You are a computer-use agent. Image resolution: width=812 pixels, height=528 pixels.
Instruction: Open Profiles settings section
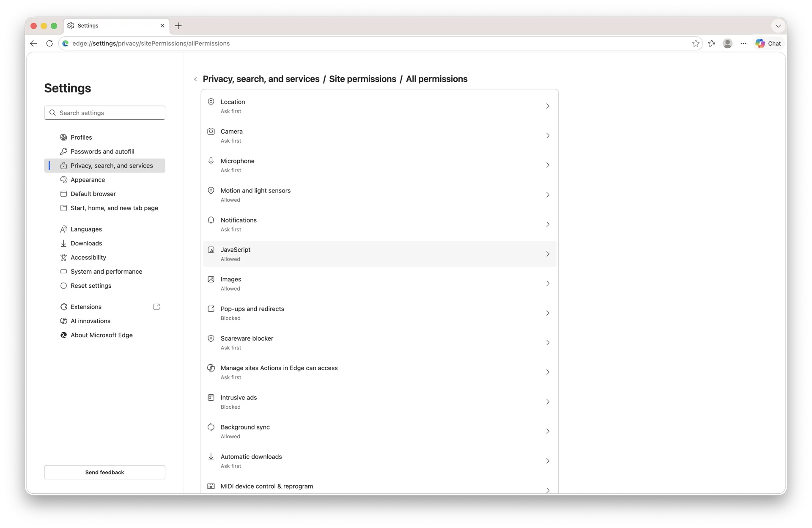tap(104, 137)
